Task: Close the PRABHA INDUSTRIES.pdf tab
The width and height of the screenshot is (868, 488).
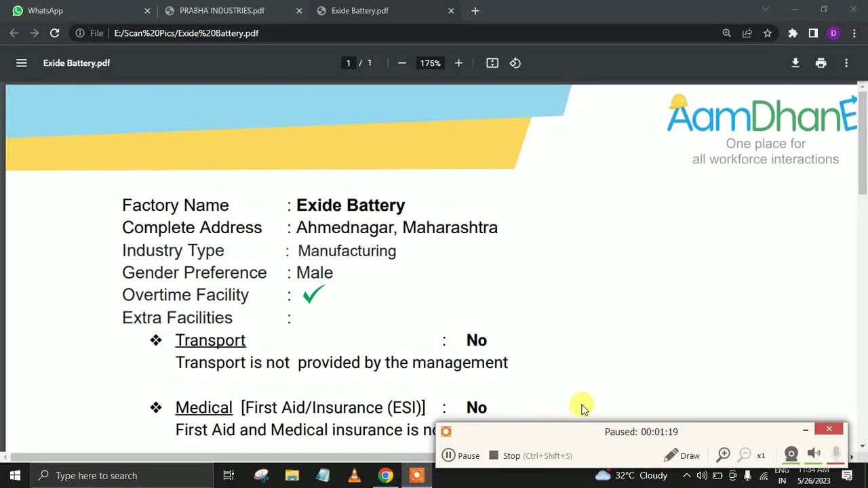Action: (299, 11)
